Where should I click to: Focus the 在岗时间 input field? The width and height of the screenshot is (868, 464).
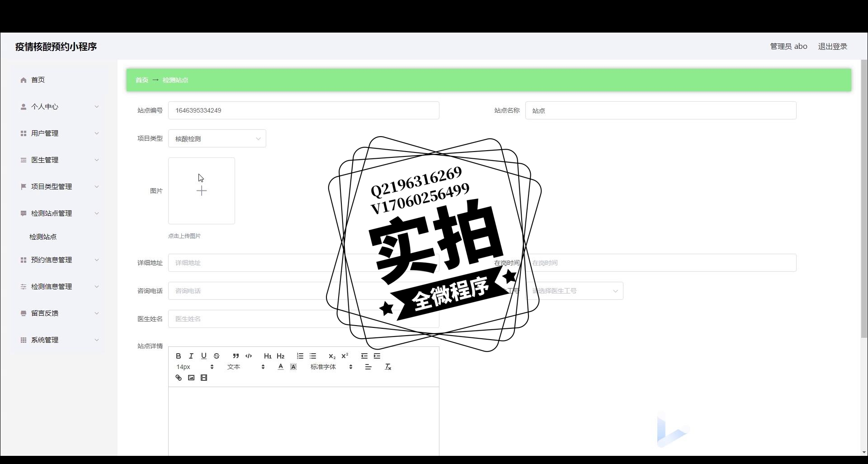pos(660,263)
